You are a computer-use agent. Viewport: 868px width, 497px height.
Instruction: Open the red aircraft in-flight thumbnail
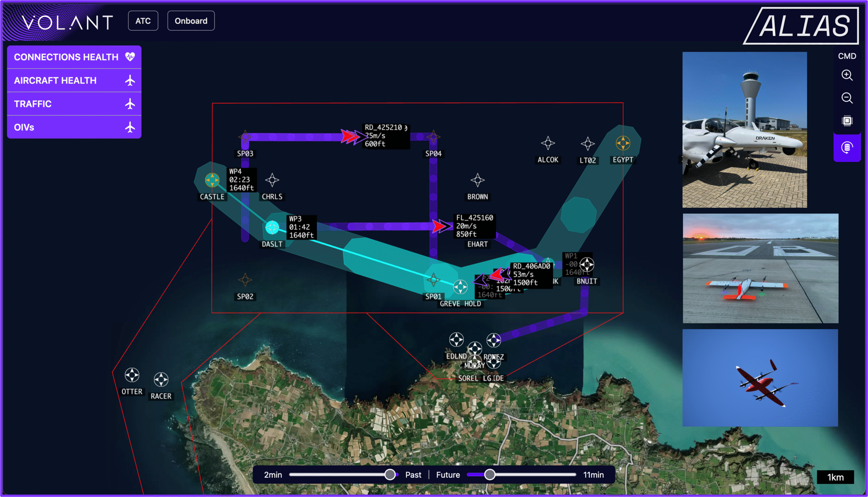[760, 378]
